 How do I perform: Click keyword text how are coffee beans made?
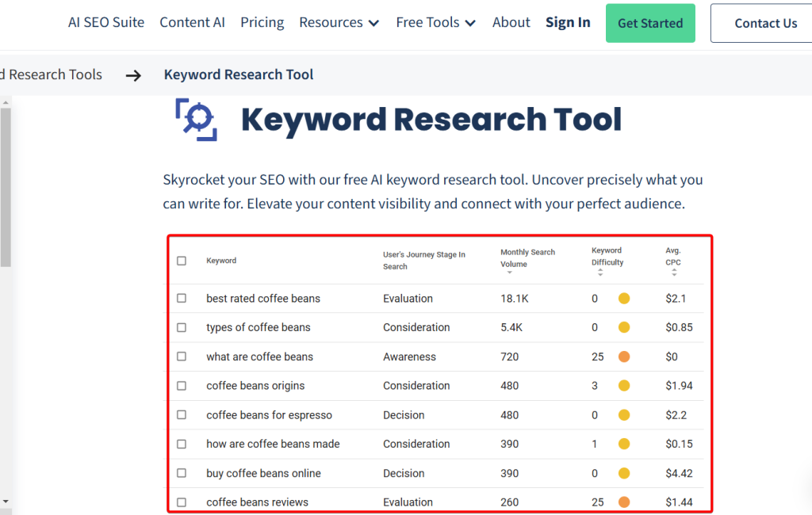[x=273, y=444]
